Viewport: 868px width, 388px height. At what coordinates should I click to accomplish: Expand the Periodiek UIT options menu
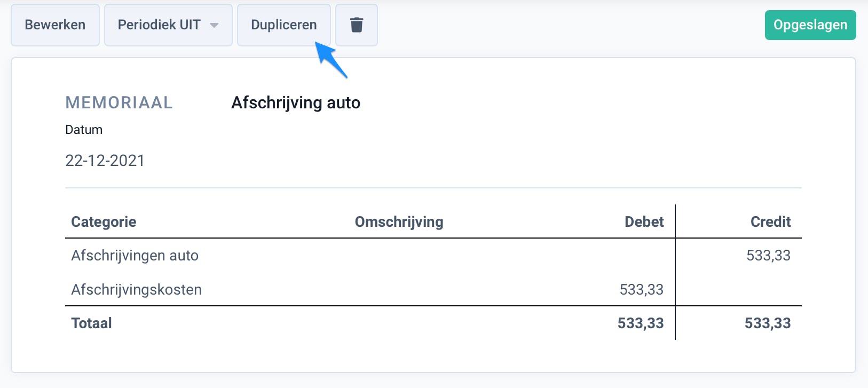point(215,25)
